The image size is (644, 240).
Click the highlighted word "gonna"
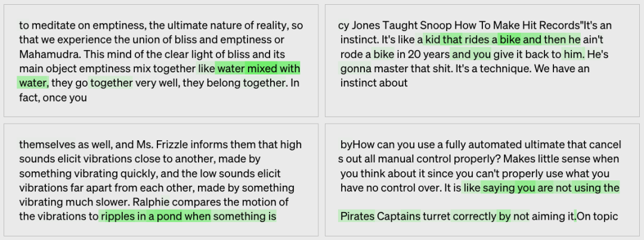coord(355,69)
